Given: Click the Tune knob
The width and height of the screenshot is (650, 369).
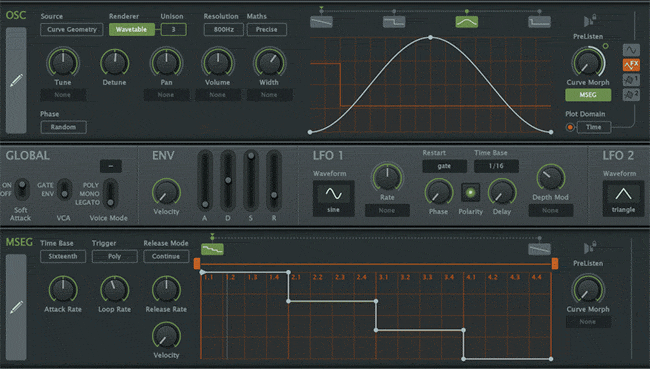Looking at the screenshot, I should pyautogui.click(x=63, y=62).
